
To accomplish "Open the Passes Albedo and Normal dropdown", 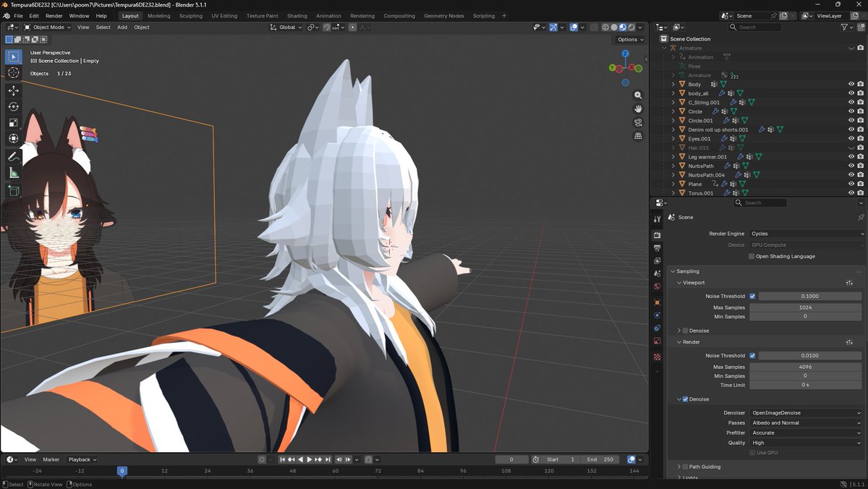I will pyautogui.click(x=807, y=422).
